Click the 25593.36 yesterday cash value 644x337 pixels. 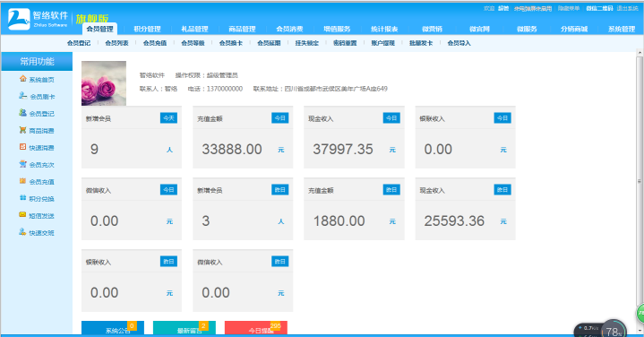click(x=454, y=221)
